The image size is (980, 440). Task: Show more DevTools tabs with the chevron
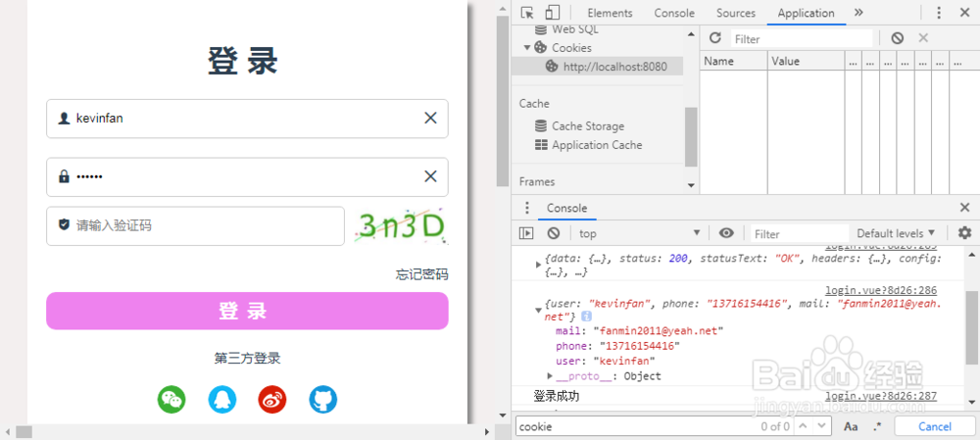tap(858, 13)
